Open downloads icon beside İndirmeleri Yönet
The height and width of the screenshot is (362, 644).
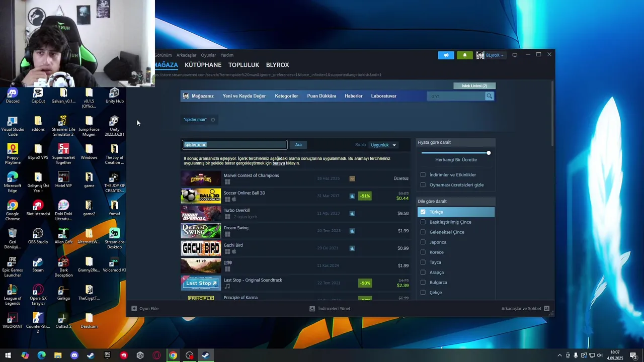tap(312, 309)
